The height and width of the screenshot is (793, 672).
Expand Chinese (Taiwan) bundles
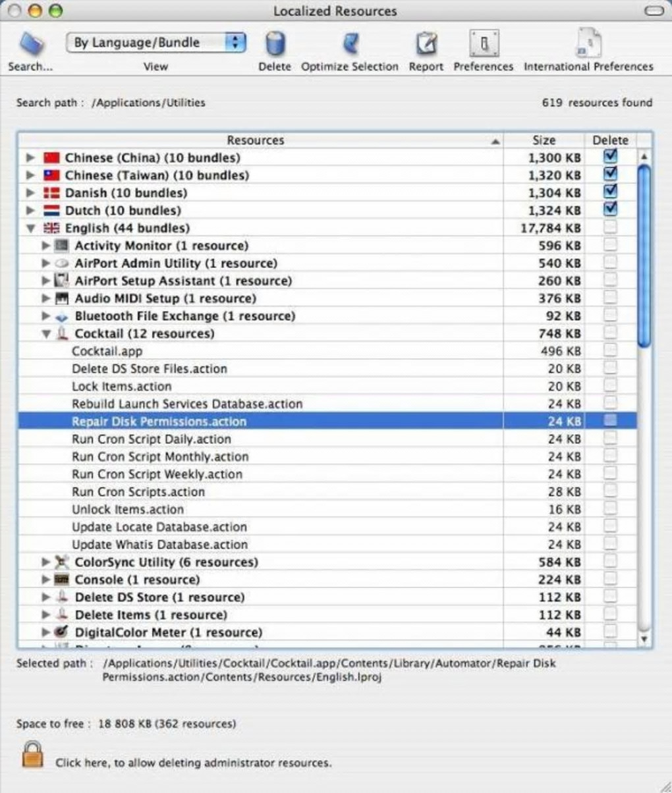tap(30, 175)
